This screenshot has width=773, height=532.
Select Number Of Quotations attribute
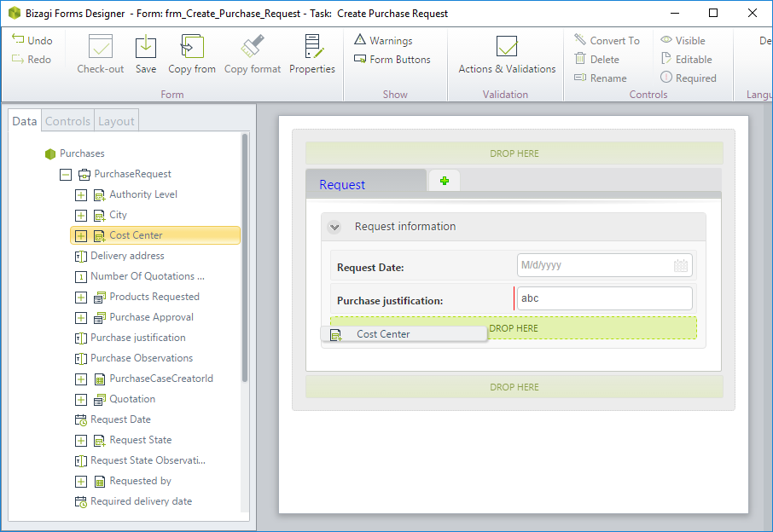tap(140, 276)
